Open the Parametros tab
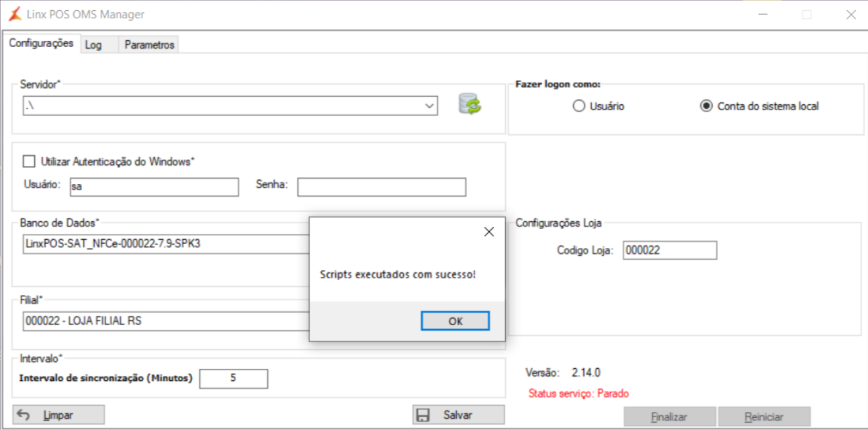Image resolution: width=868 pixels, height=430 pixels. pos(149,45)
